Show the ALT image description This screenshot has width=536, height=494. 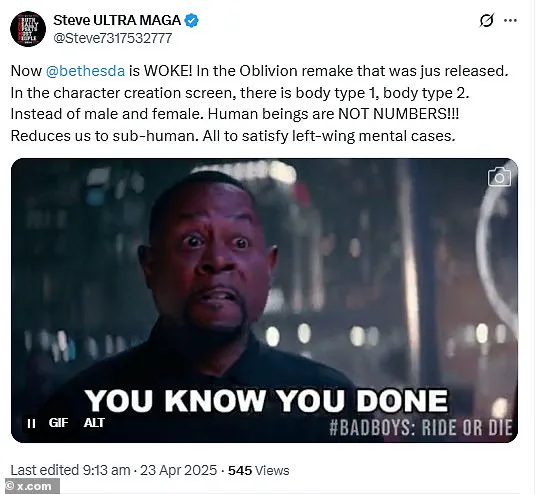94,423
